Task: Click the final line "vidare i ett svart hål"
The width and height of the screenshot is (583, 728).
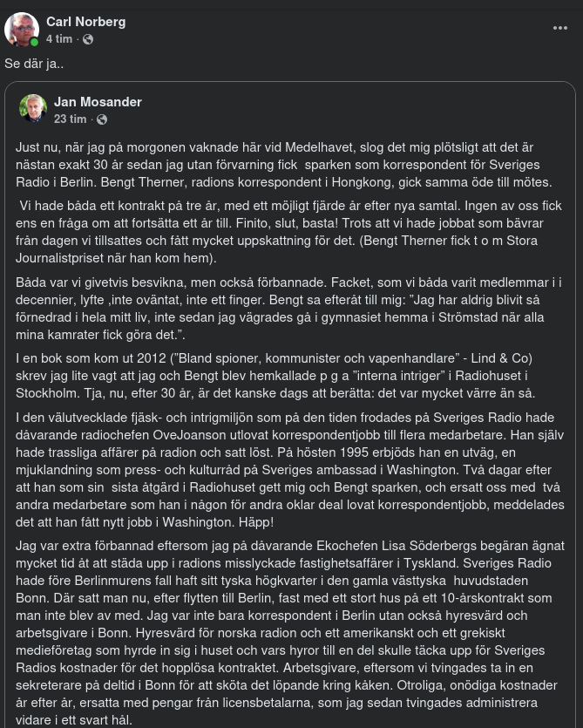Action: pos(74,719)
